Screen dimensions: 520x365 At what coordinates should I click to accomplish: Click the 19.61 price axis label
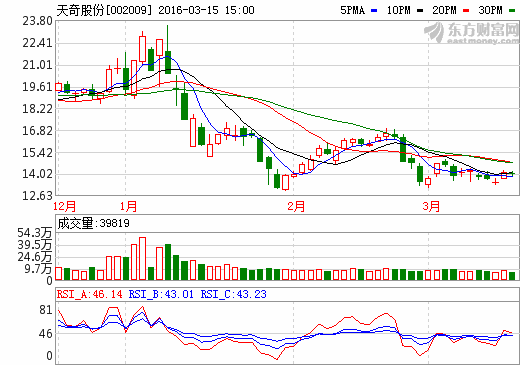pyautogui.click(x=37, y=87)
